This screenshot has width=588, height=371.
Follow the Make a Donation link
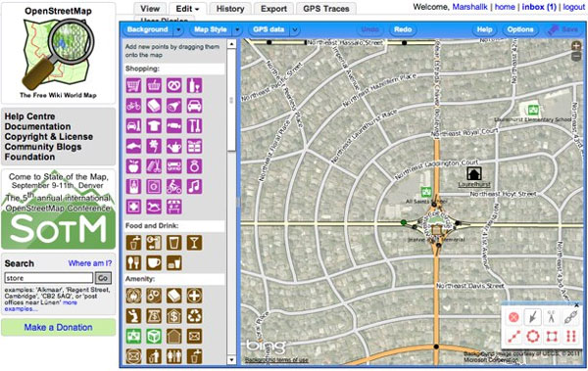coord(58,327)
